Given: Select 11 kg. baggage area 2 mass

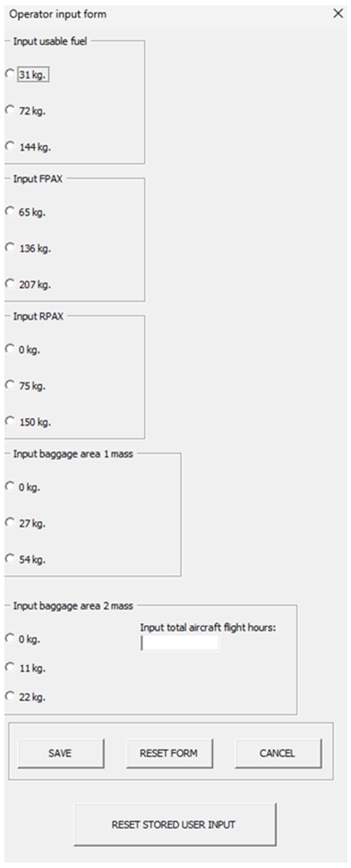Looking at the screenshot, I should pyautogui.click(x=10, y=667).
